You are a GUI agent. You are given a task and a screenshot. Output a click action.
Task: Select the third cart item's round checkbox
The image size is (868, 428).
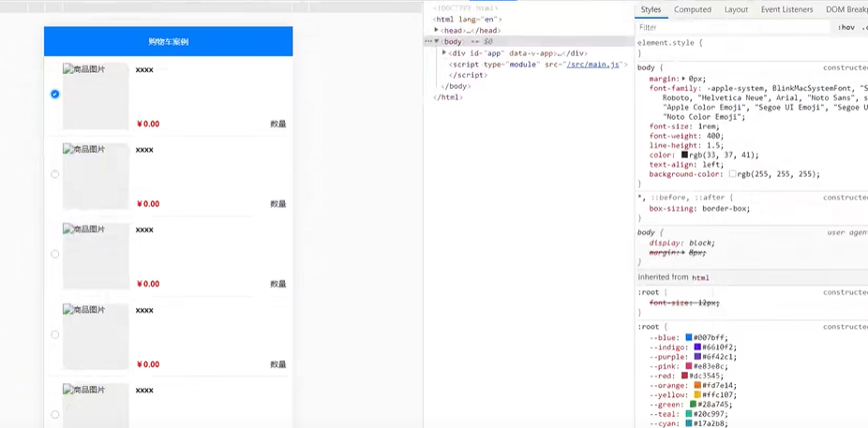(x=54, y=255)
